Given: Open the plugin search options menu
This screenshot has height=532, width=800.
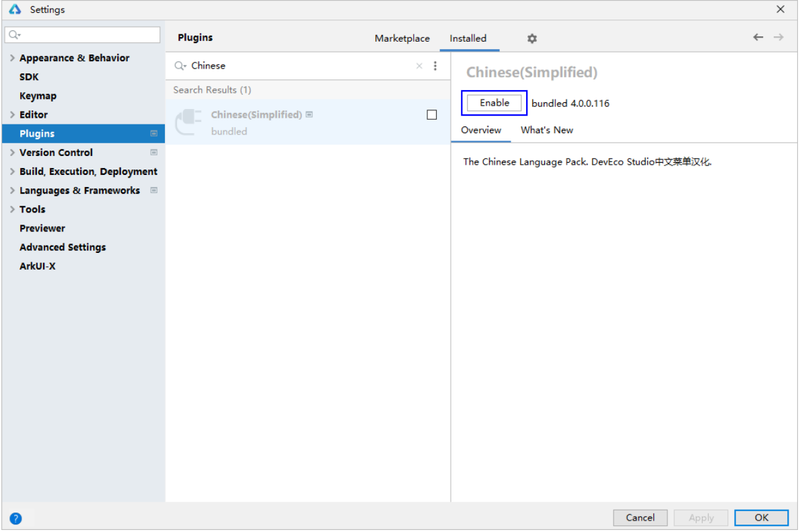Looking at the screenshot, I should (x=435, y=66).
